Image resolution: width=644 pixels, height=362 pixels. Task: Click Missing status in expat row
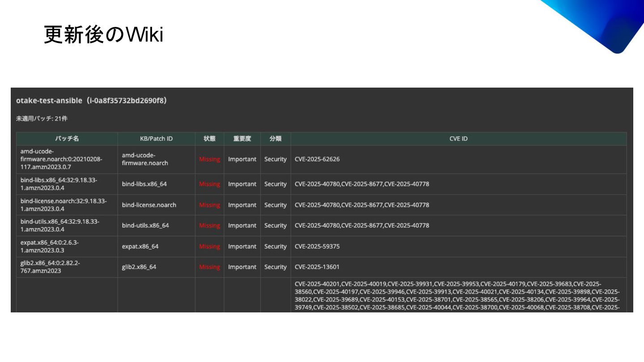(209, 246)
